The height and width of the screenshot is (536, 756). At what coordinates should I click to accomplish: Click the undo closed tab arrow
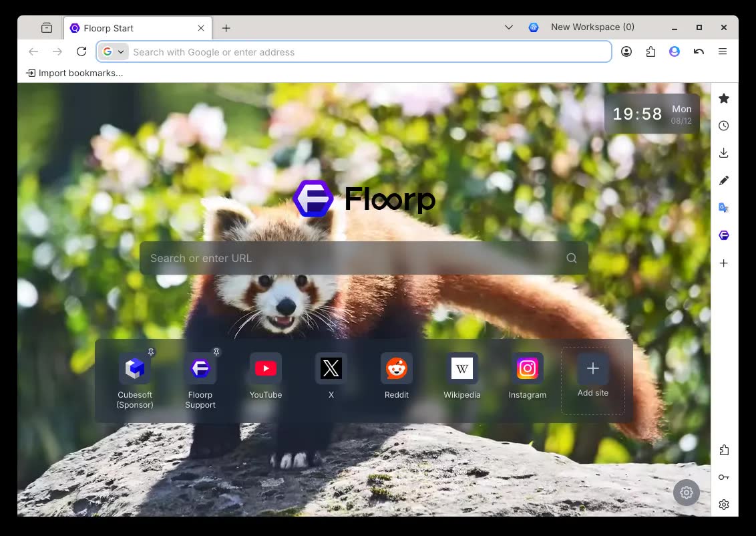pyautogui.click(x=699, y=51)
